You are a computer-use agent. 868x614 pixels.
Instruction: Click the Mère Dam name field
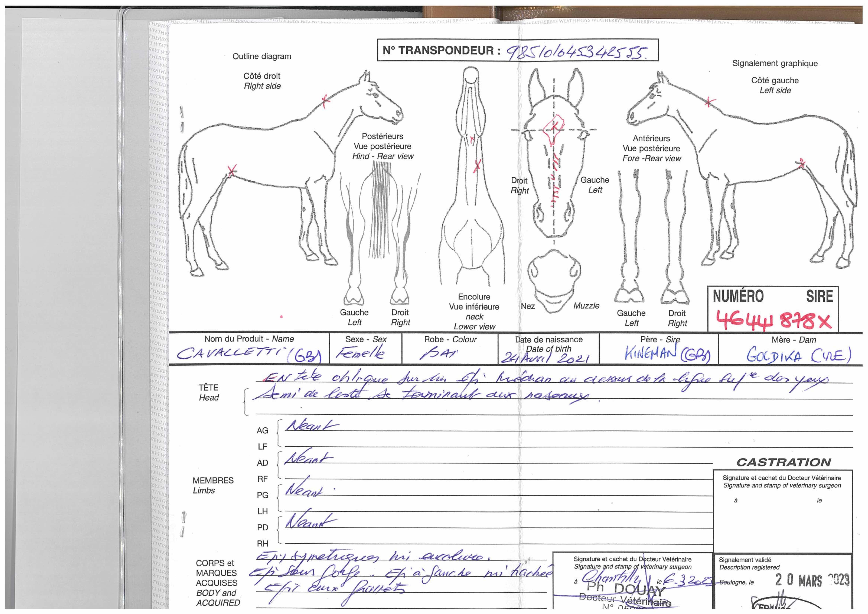(x=798, y=355)
